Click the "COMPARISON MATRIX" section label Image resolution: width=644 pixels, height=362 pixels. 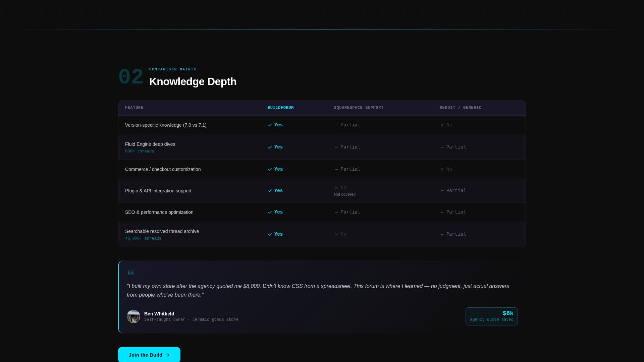pos(173,69)
